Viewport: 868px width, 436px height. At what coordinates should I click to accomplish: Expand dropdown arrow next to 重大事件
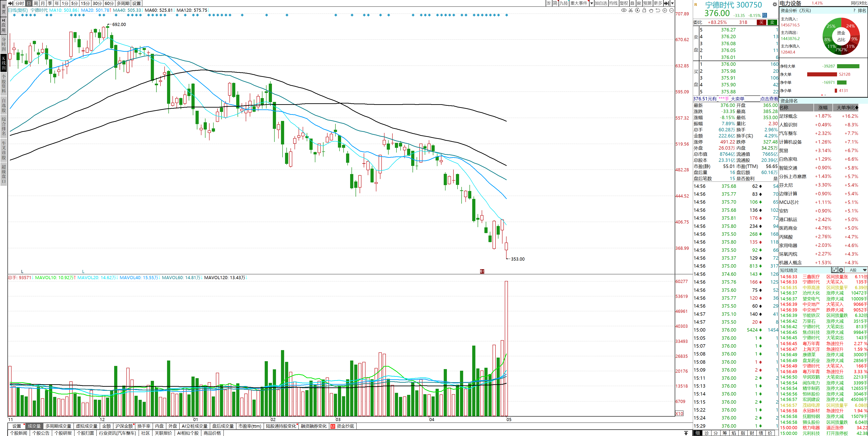(591, 3)
